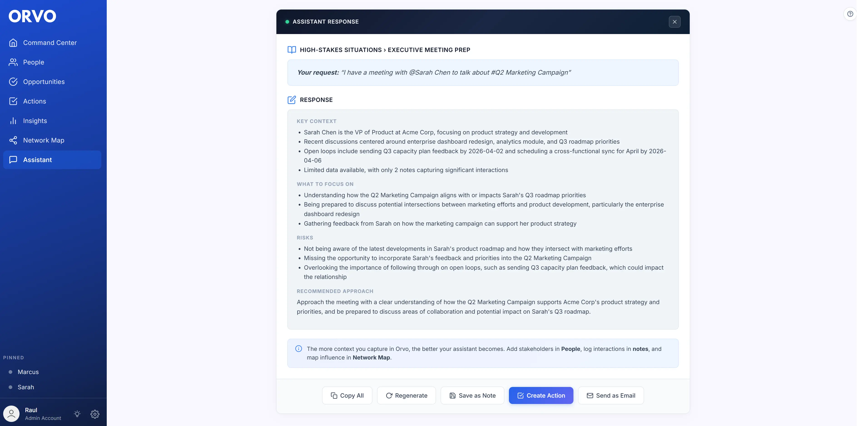Open the Opportunities checkmark icon
868x426 pixels.
tap(13, 81)
